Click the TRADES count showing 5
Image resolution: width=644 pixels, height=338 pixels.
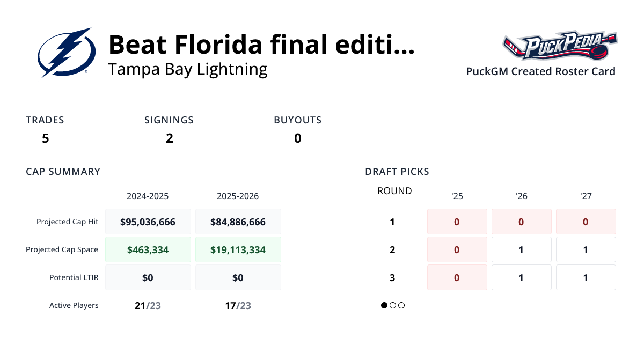45,138
